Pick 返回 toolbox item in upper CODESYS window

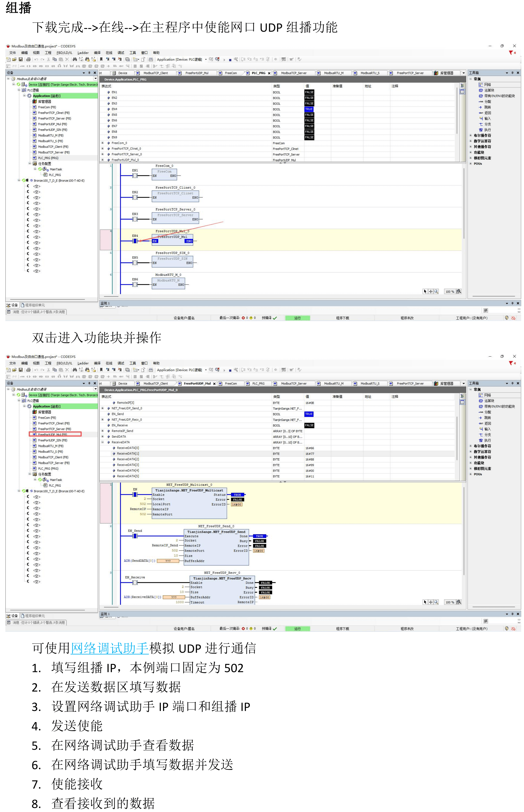[485, 113]
